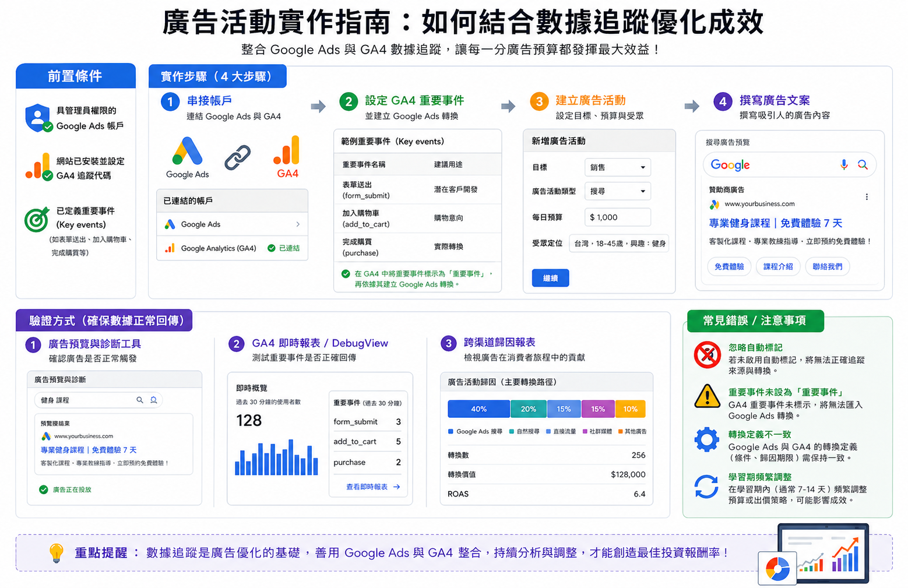Open the 目標 銷售 dropdown
This screenshot has height=588, width=908.
tap(618, 167)
